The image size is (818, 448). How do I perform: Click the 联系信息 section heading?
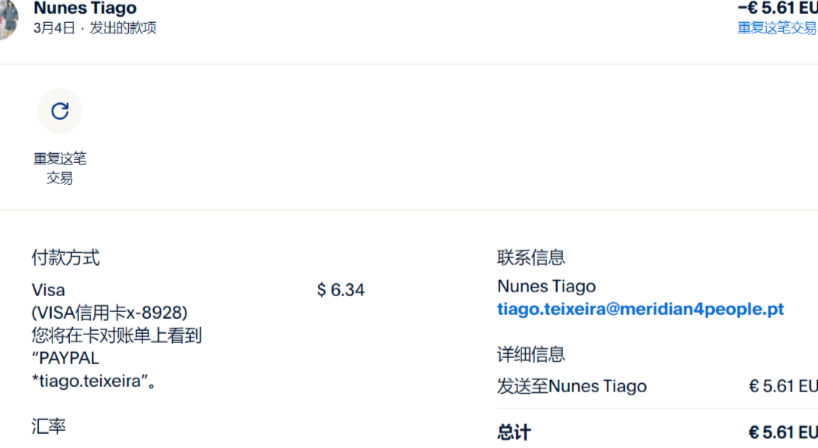(531, 258)
